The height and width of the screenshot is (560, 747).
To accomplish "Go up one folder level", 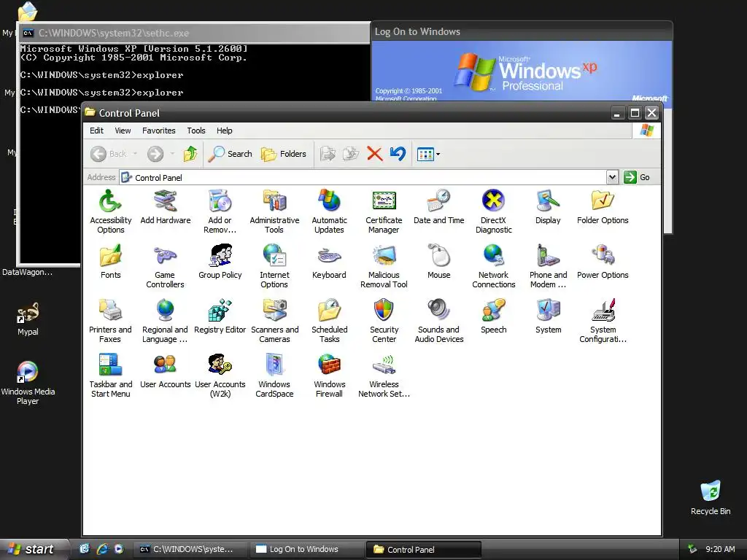I will 190,154.
